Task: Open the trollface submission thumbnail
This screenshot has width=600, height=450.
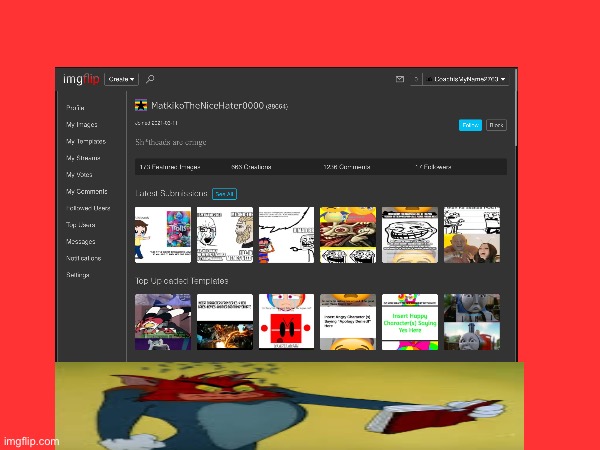Action: tap(410, 235)
